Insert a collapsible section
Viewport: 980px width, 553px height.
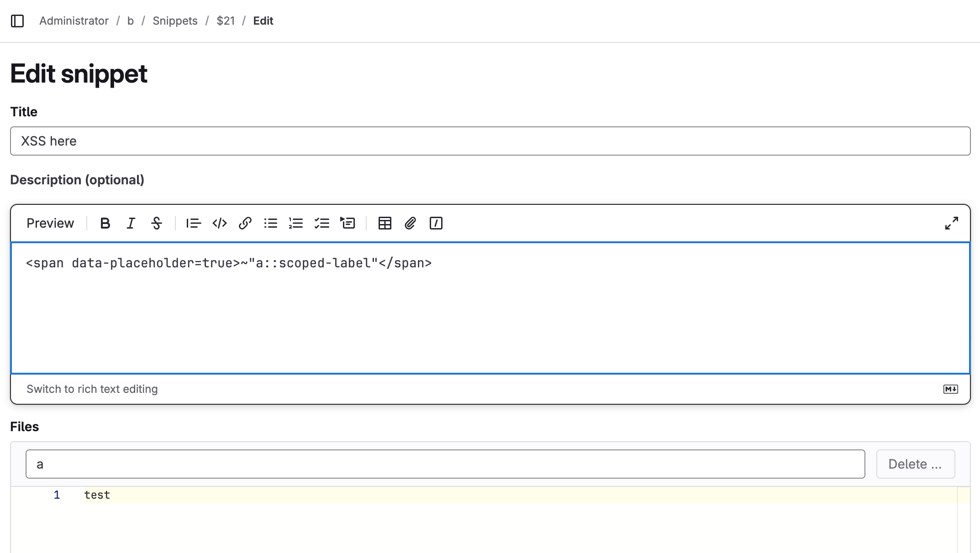click(348, 223)
